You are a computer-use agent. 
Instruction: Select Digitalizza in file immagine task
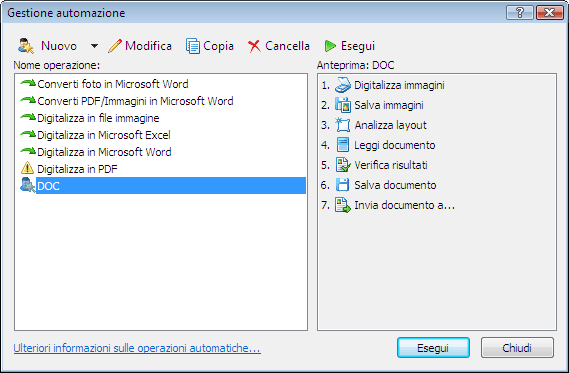coord(98,118)
